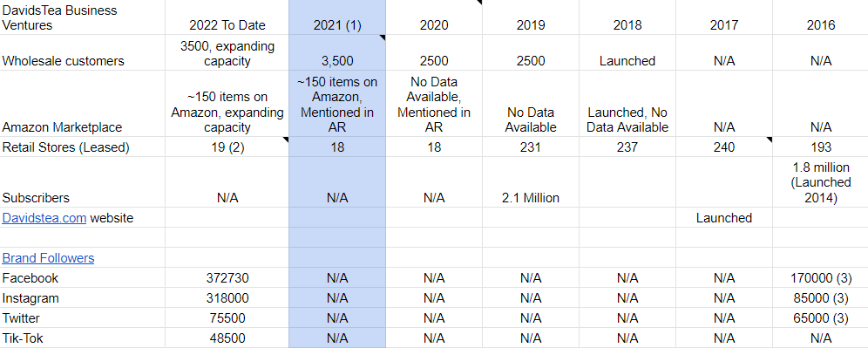Select the 'Launched' cell in Wholesale customers row
Screen dimensions: 868x348
627,52
